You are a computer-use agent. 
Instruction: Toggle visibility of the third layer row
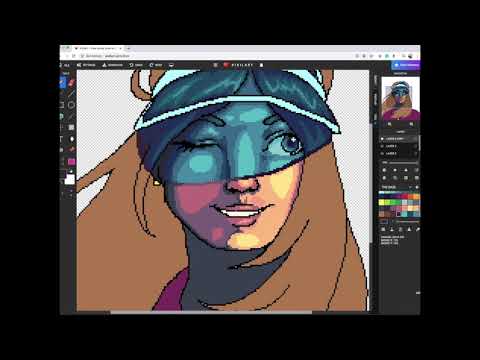point(383,153)
